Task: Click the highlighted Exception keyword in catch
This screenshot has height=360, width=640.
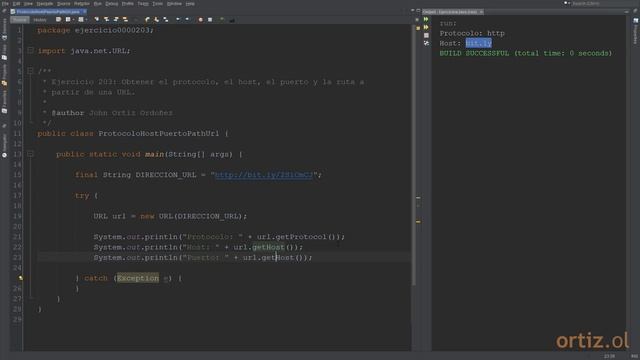Action: 138,278
